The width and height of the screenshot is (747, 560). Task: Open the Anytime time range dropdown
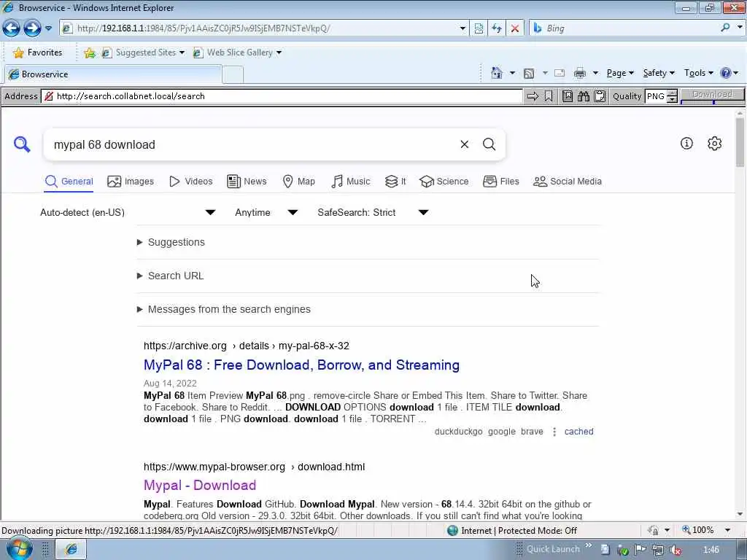pyautogui.click(x=266, y=212)
